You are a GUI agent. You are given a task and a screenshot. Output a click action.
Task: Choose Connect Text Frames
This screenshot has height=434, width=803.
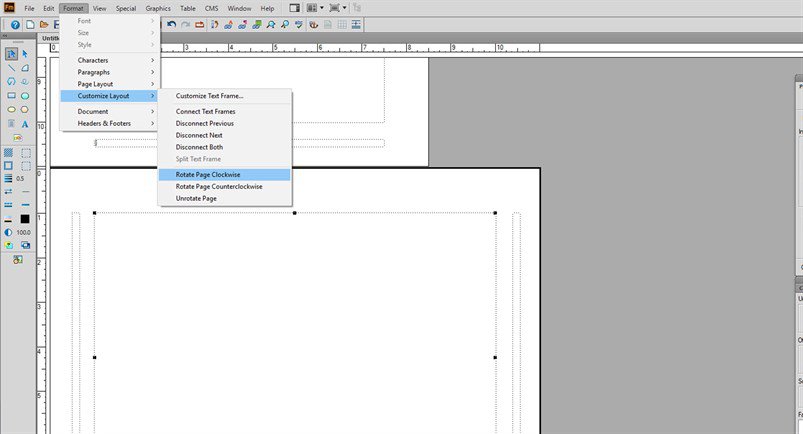pyautogui.click(x=225, y=111)
